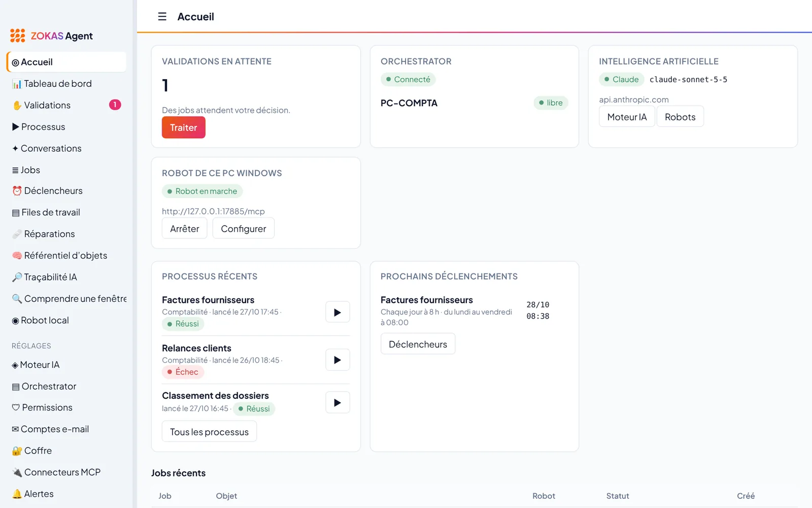Click the Validations badge showing 1
The image size is (812, 508).
[115, 105]
